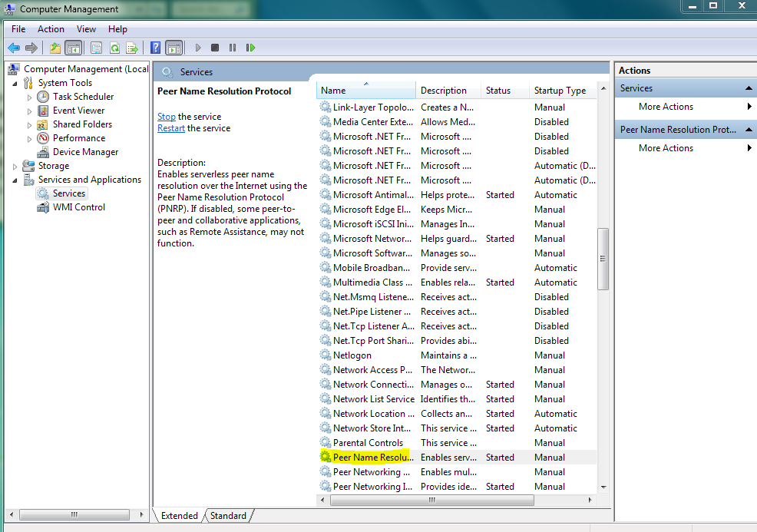The image size is (757, 532).
Task: Open the Action menu
Action: point(51,29)
